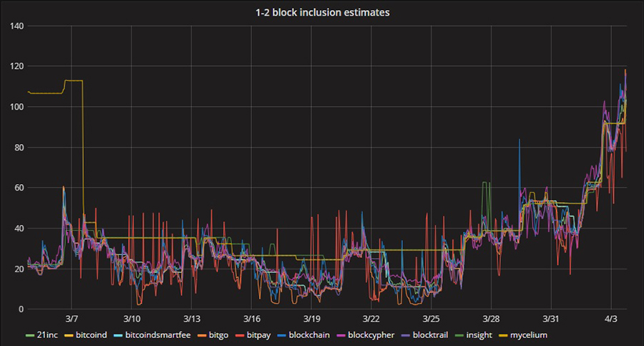This screenshot has width=644, height=346.
Task: Click the 3/16 x-axis date label
Action: (251, 319)
